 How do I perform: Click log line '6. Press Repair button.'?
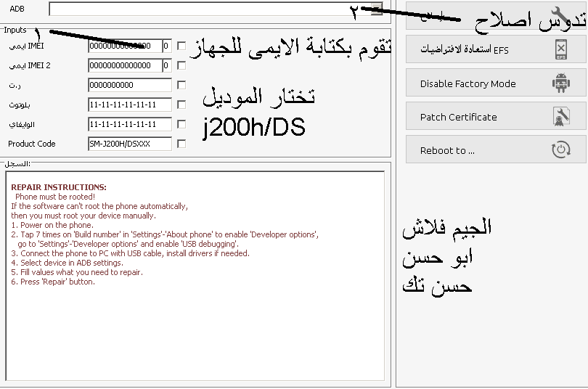pyautogui.click(x=53, y=282)
